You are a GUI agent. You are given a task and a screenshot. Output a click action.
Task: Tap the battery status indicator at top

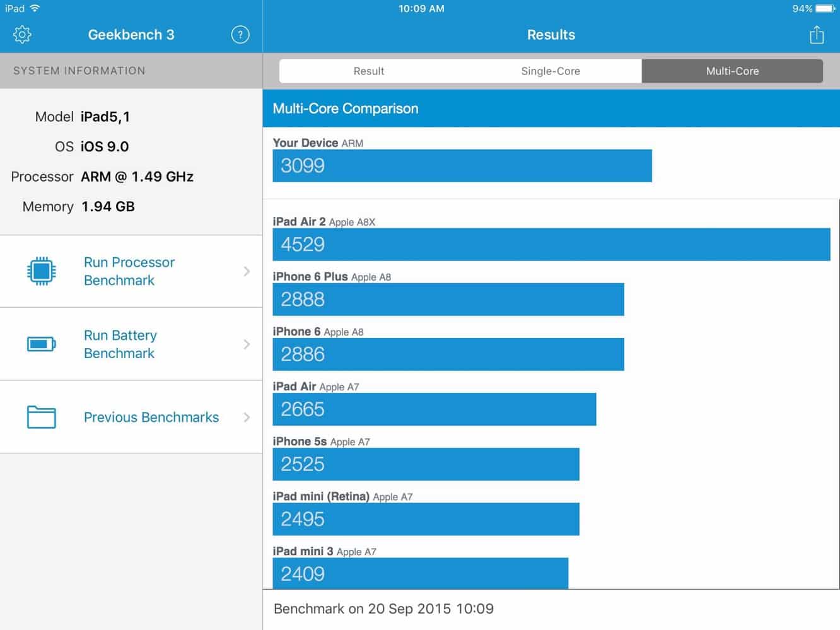825,9
